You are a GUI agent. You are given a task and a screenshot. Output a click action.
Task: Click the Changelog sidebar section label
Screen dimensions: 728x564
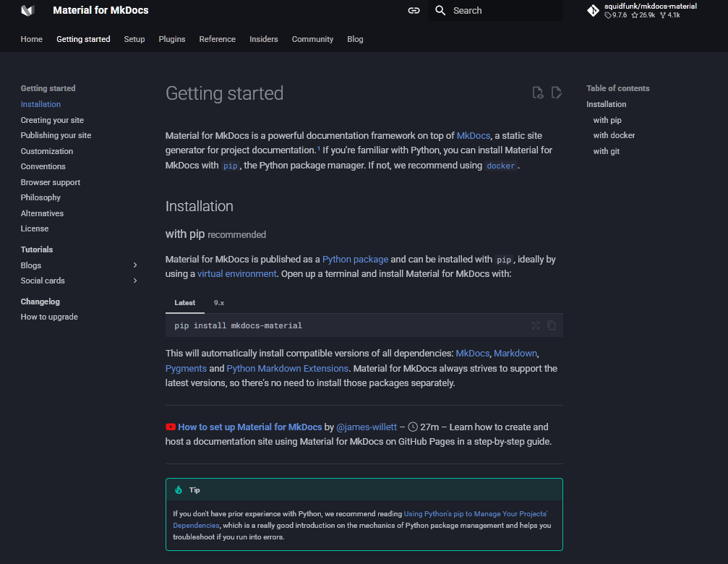(40, 302)
